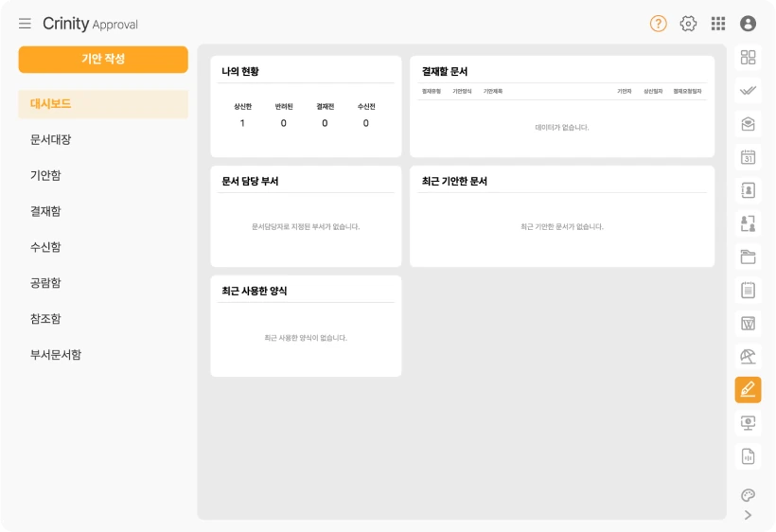Image resolution: width=776 pixels, height=532 pixels.
Task: Open the four-squares dashboard app icon
Action: point(748,58)
